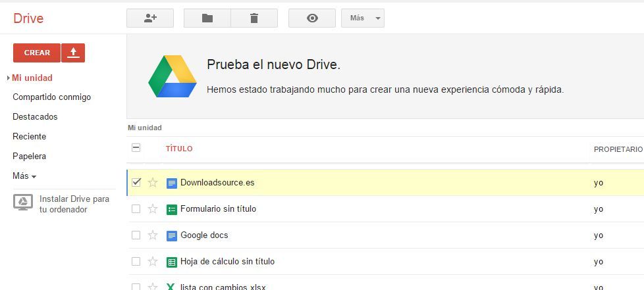Open Compartido conmigo in sidebar
Viewport: 644px width, 290px height.
[52, 97]
